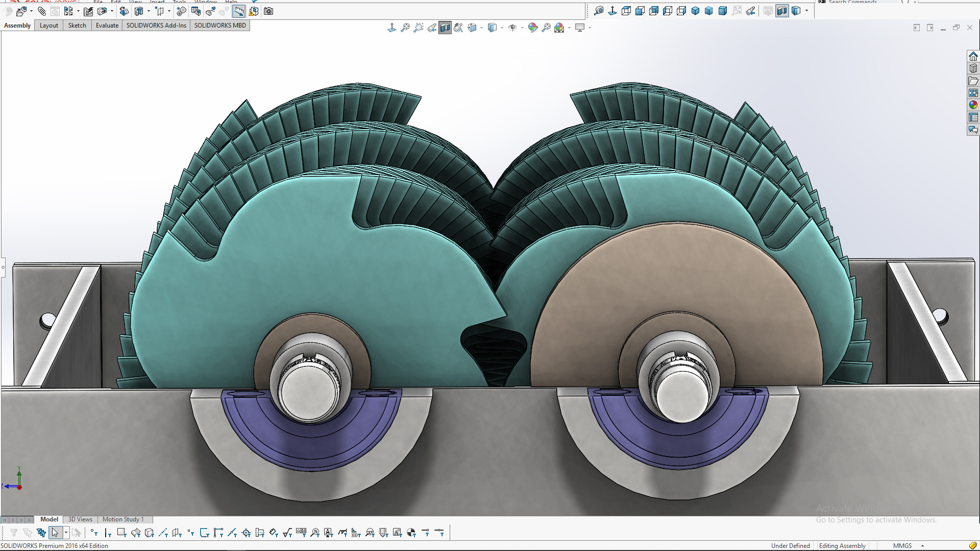Expand Reference Geometry dropdown arrow
The width and height of the screenshot is (980, 551).
pyautogui.click(x=169, y=11)
